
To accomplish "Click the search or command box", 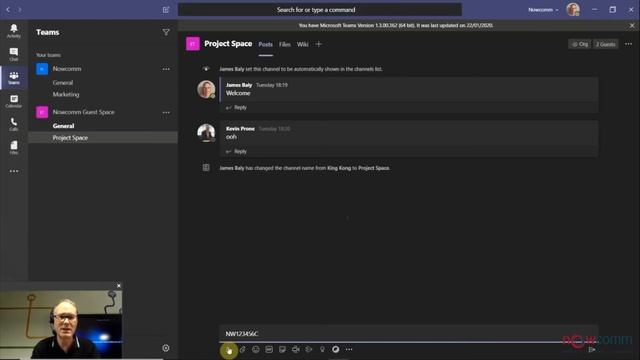I will [x=320, y=10].
